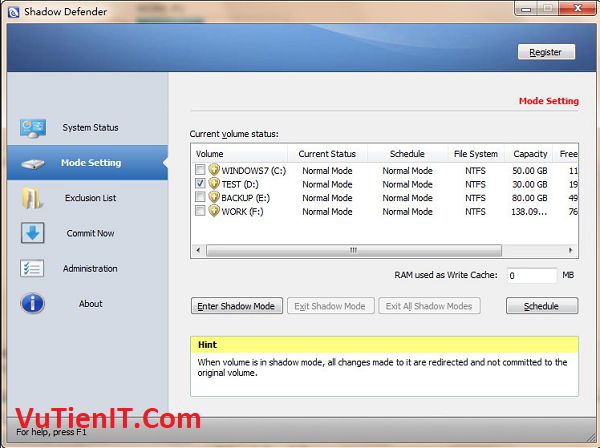Sort by the Volume column header
The height and width of the screenshot is (448, 600).
coord(239,154)
